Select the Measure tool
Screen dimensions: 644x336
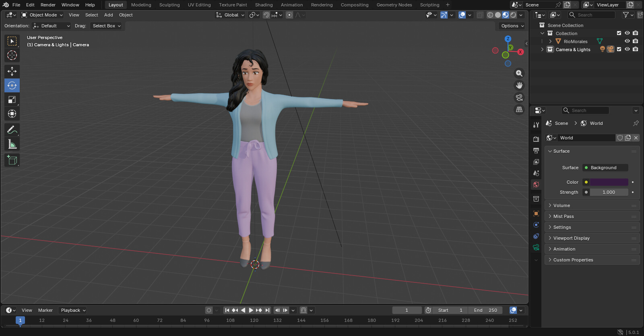point(12,144)
